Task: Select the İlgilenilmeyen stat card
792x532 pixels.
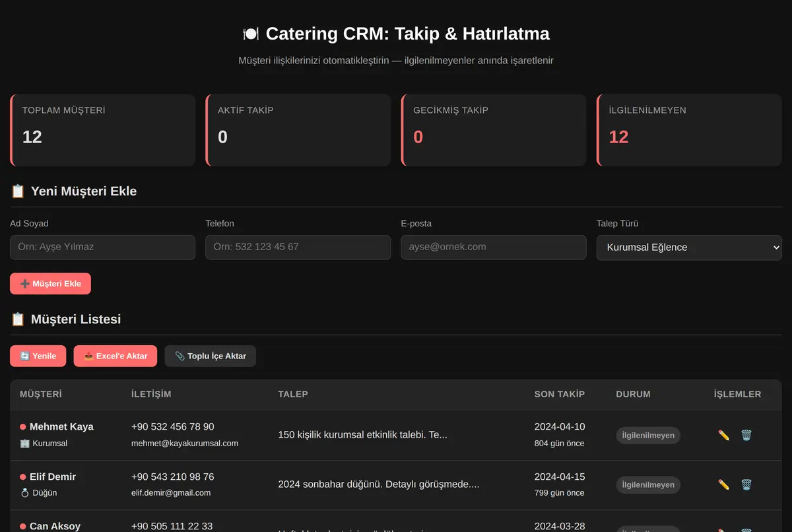Action: tap(689, 130)
